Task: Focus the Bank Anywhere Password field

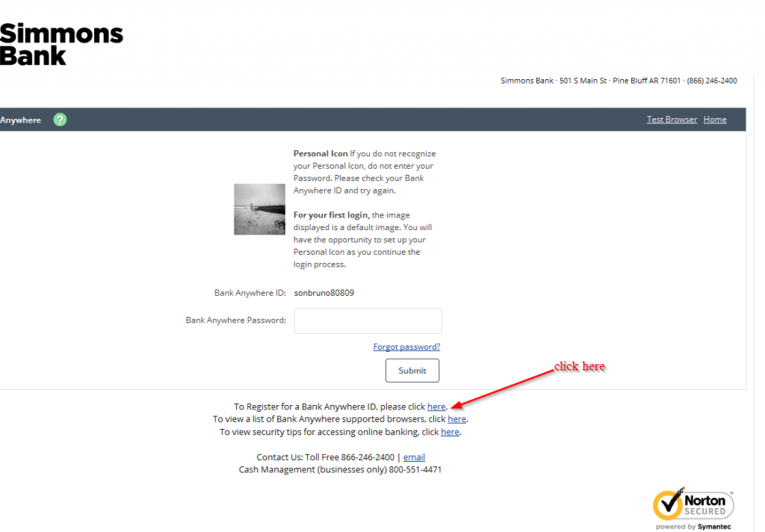Action: tap(368, 321)
